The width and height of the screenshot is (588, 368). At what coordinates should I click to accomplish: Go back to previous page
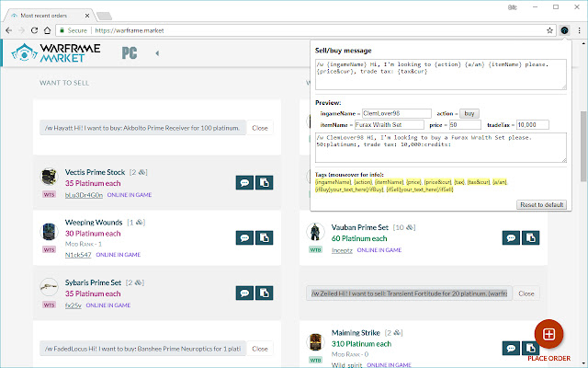click(9, 30)
